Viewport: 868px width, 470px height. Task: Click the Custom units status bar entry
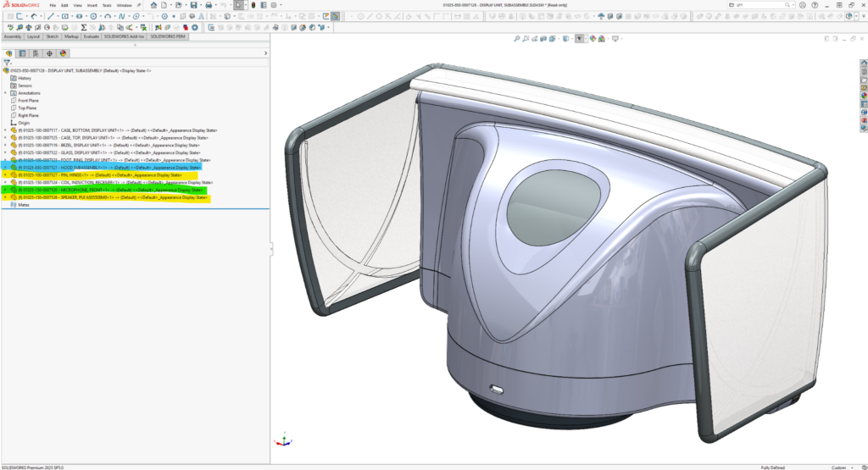[838, 467]
